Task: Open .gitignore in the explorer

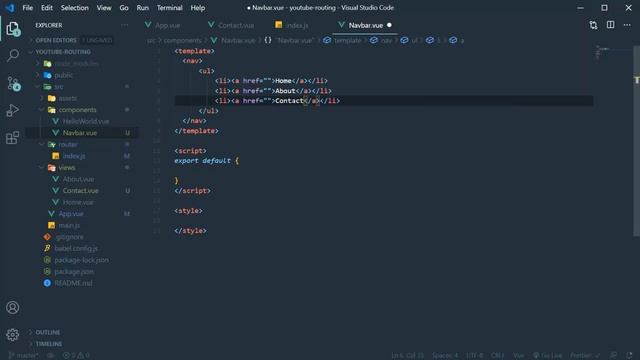Action: 69,237
